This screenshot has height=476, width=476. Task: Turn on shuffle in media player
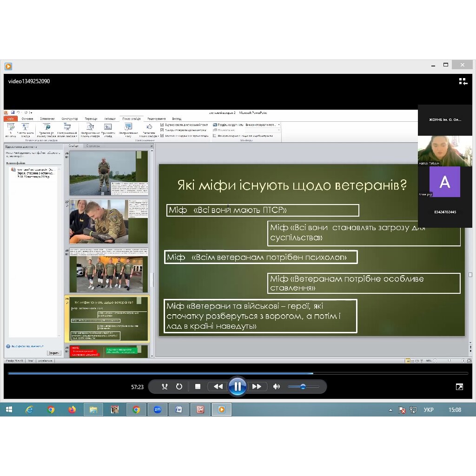[165, 386]
